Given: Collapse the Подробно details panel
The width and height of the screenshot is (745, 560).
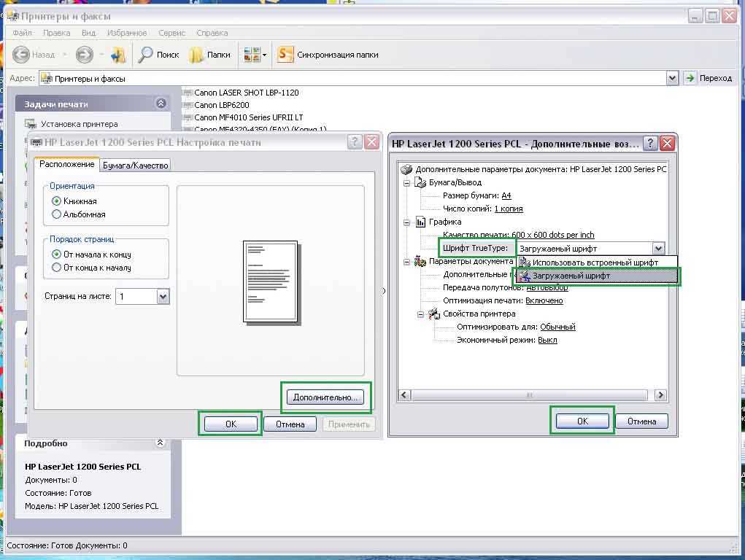Looking at the screenshot, I should [x=160, y=443].
